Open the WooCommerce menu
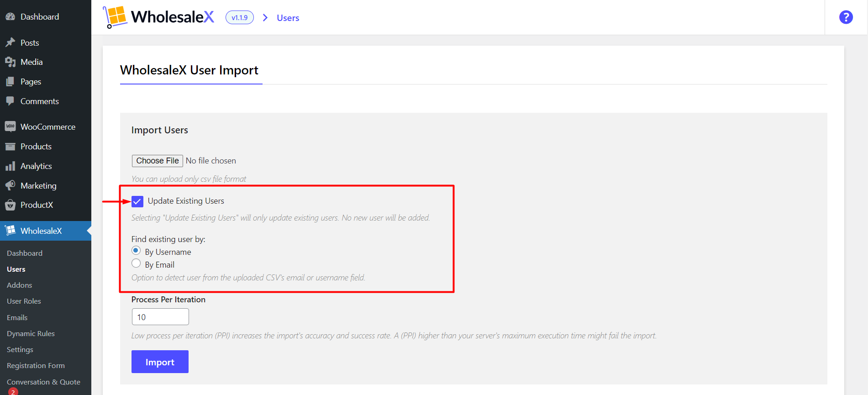The image size is (868, 395). [46, 126]
